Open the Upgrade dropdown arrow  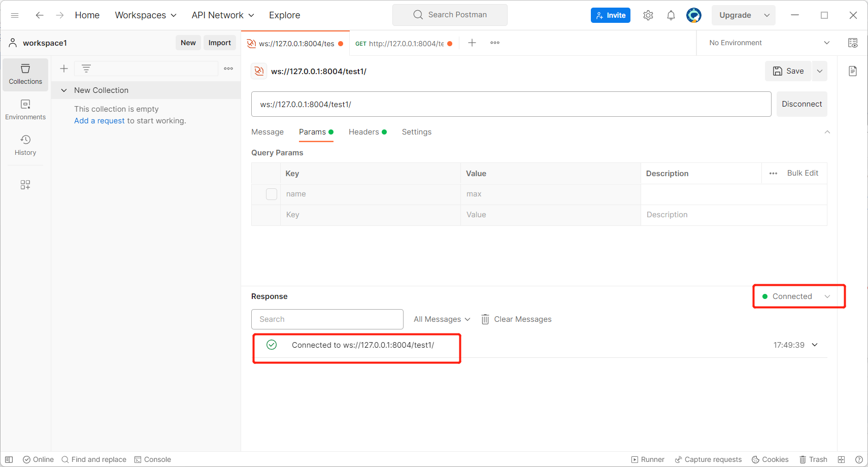(767, 15)
